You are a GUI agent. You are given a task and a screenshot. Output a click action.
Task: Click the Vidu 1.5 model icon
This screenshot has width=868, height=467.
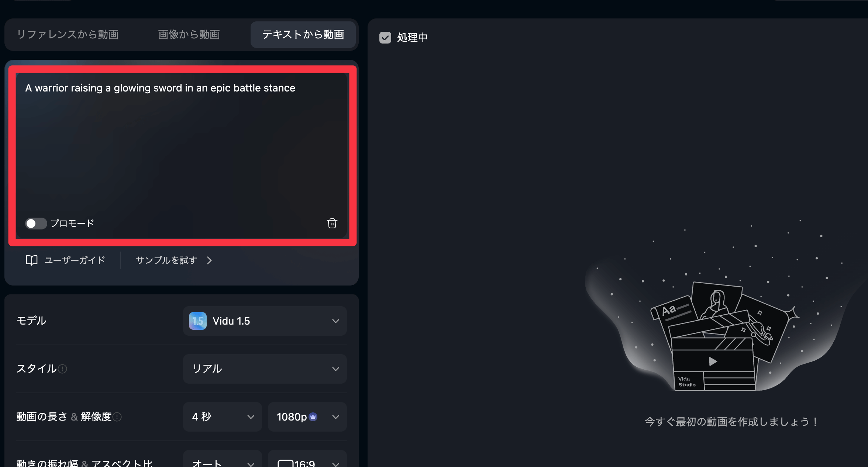(198, 321)
